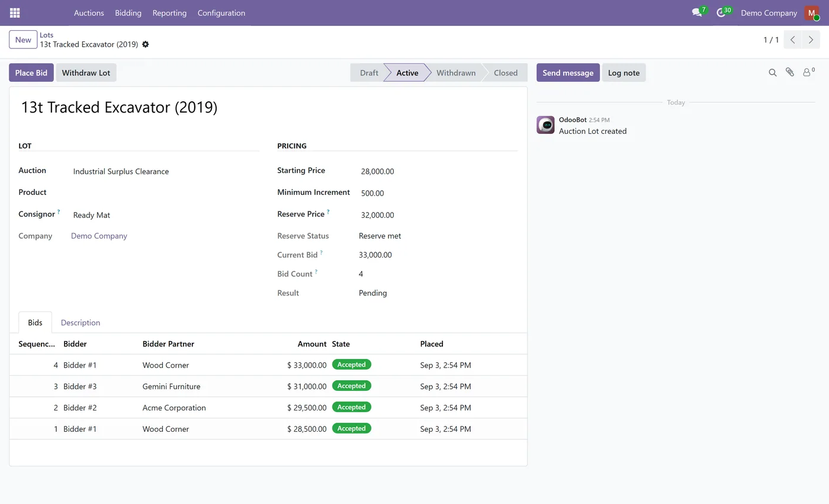Viewport: 829px width, 504px height.
Task: Click the Place Bid button
Action: (31, 72)
